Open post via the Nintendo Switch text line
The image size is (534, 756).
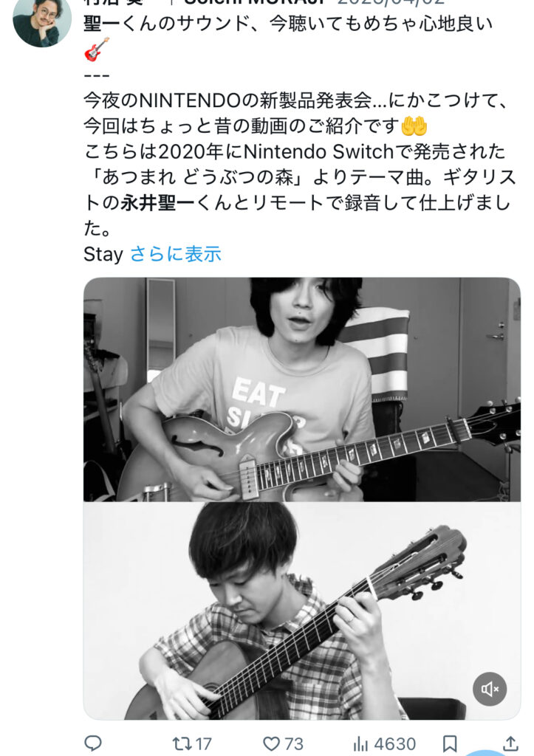point(295,152)
